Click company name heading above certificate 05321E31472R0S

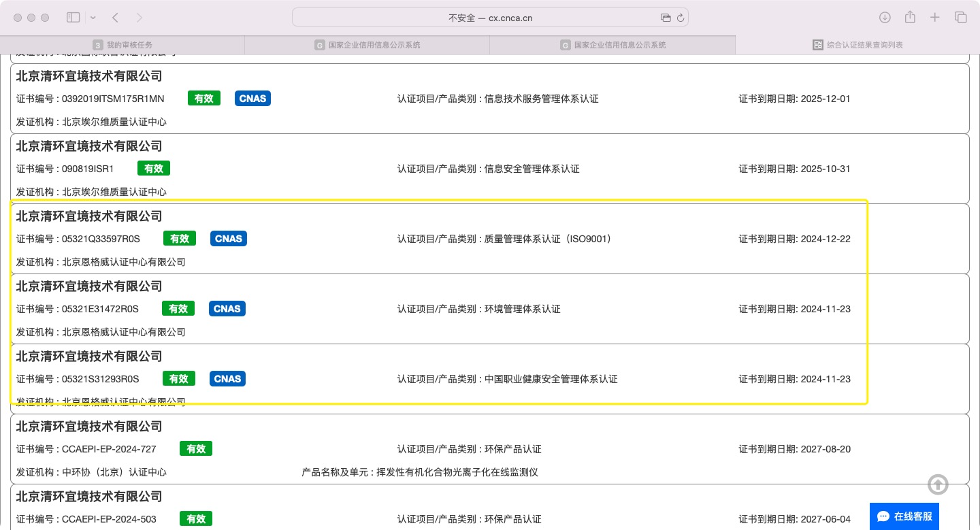[89, 286]
